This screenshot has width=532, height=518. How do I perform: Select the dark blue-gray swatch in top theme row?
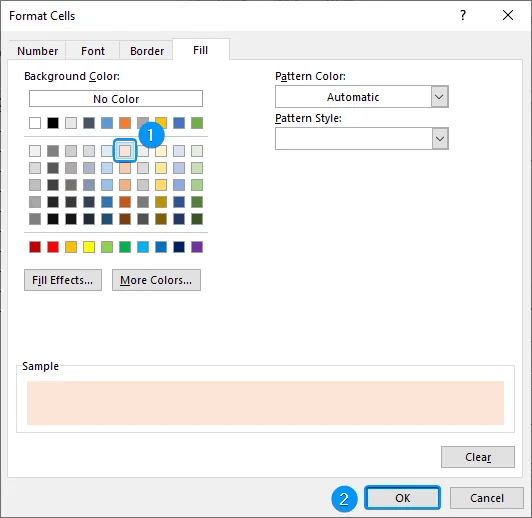point(89,123)
